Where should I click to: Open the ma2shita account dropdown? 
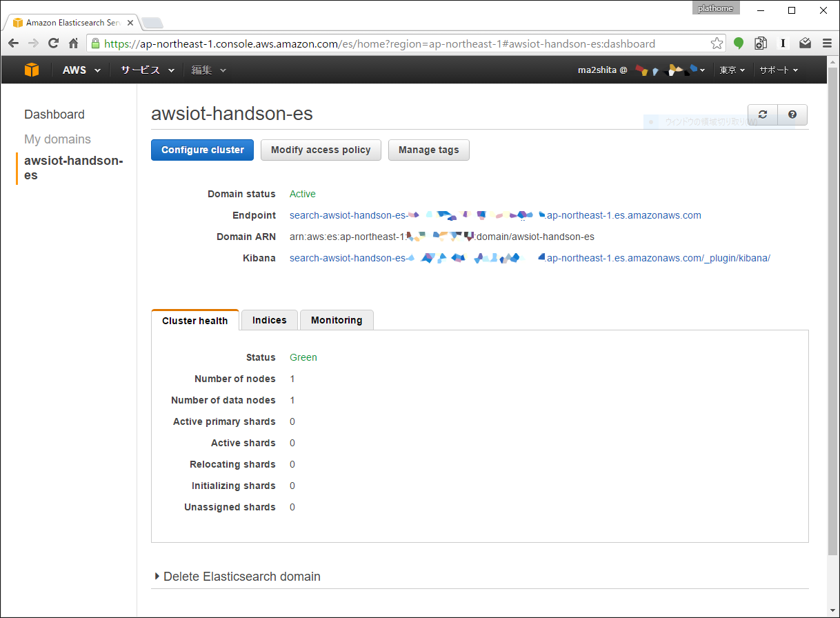coord(641,70)
